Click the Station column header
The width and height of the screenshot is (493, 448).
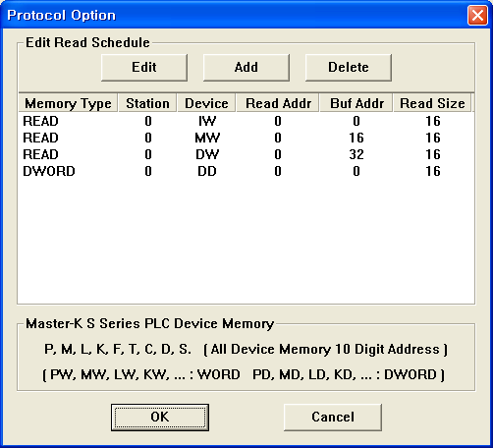147,103
